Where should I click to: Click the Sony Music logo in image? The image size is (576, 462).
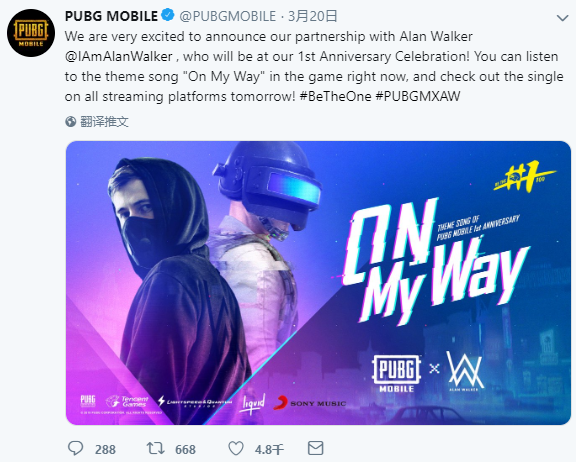(x=310, y=403)
